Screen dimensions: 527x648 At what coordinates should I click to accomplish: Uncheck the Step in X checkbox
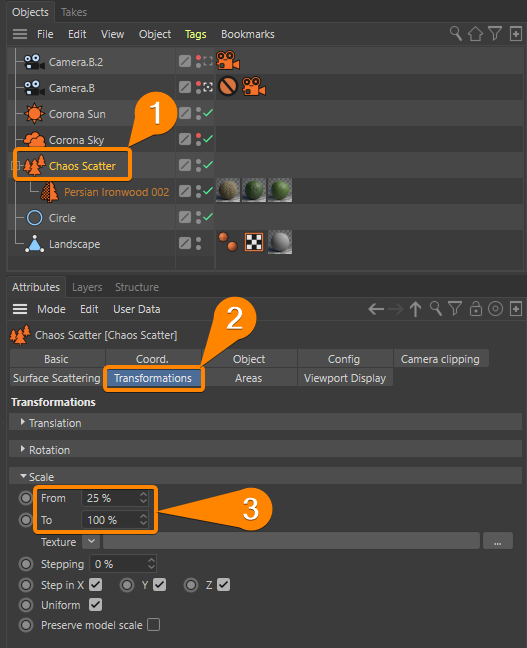pos(95,585)
